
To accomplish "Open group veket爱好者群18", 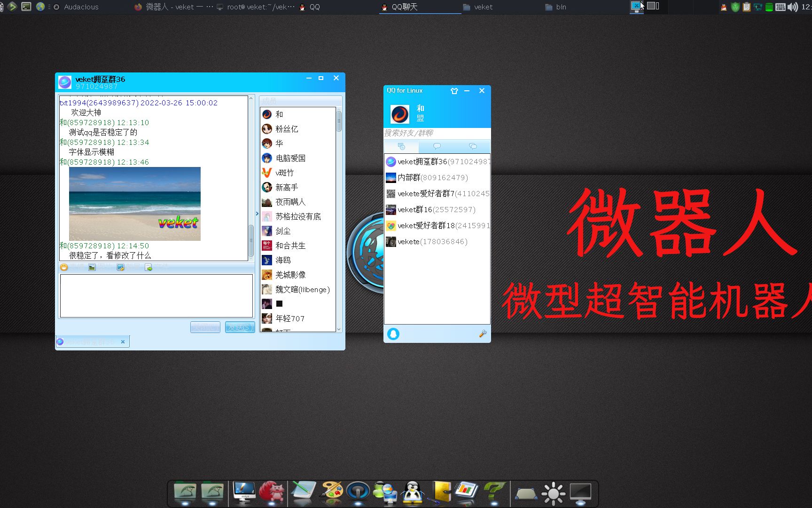I will 437,226.
